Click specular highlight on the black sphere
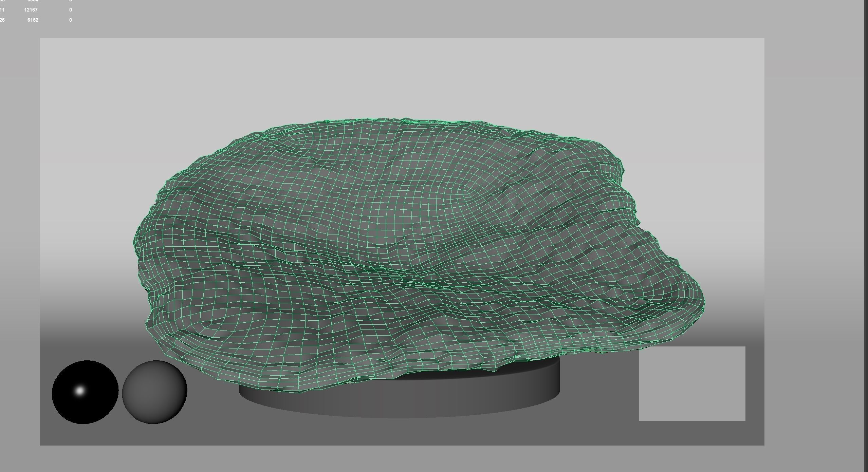 tap(80, 391)
